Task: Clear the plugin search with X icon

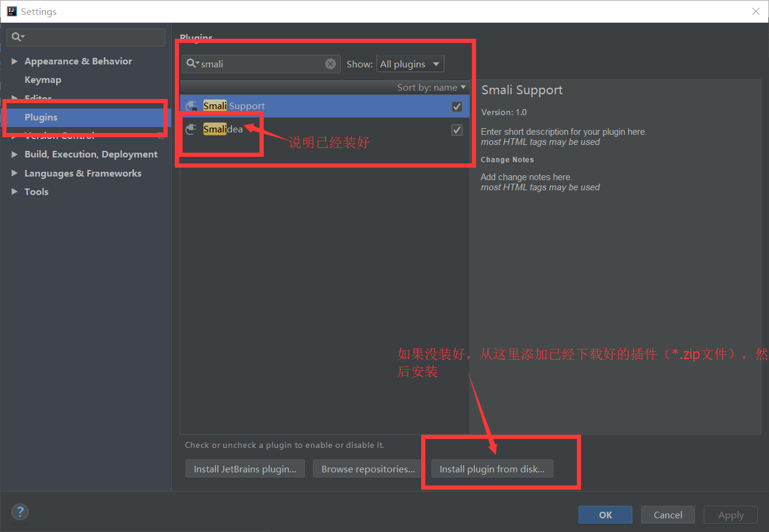Action: click(x=331, y=64)
